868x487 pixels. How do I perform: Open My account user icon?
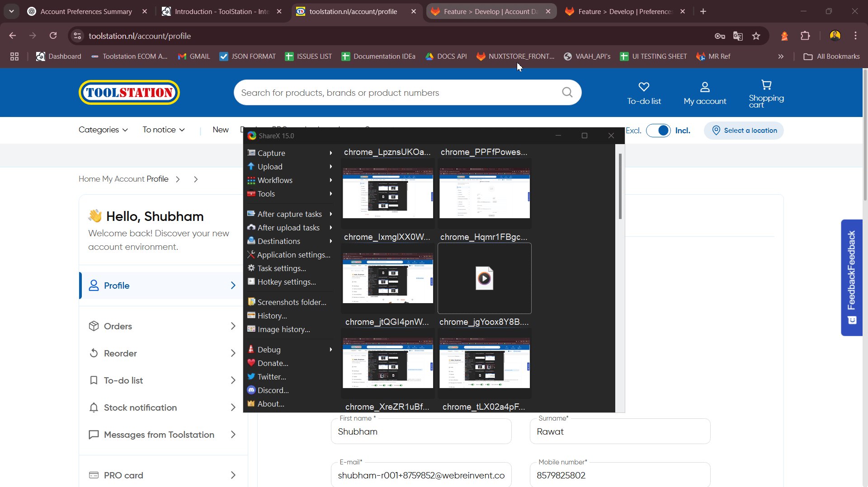coord(705,87)
